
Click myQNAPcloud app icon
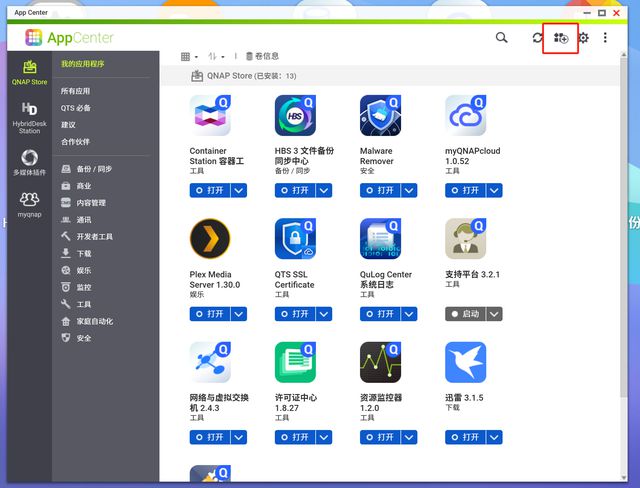[x=466, y=115]
